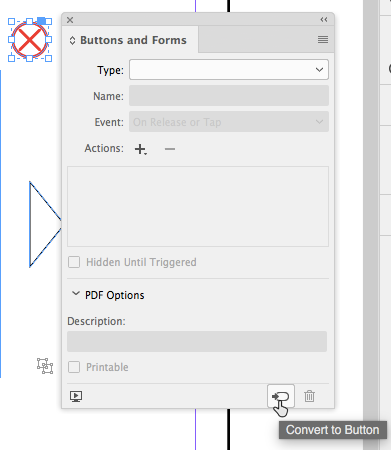The width and height of the screenshot is (391, 450).
Task: Collapse the PDF Options section
Action: (x=76, y=294)
